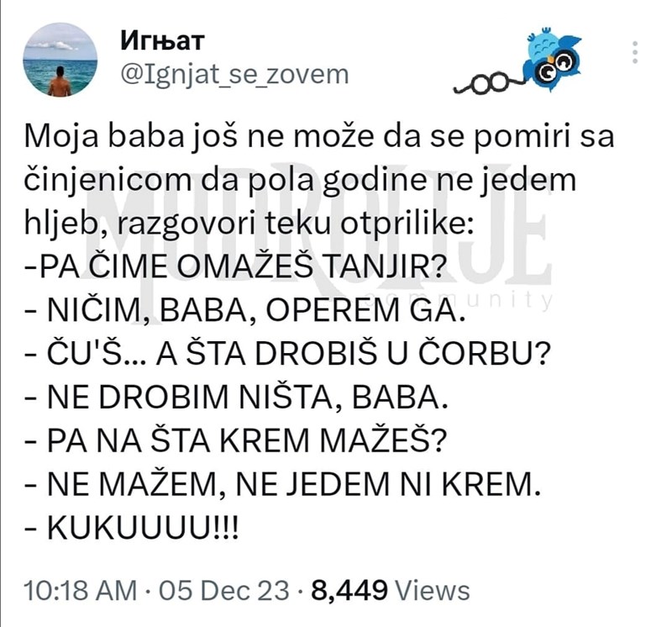Click the line "činjenicom da pola godine ne jedem"
This screenshot has height=627, width=672.
click(x=298, y=181)
